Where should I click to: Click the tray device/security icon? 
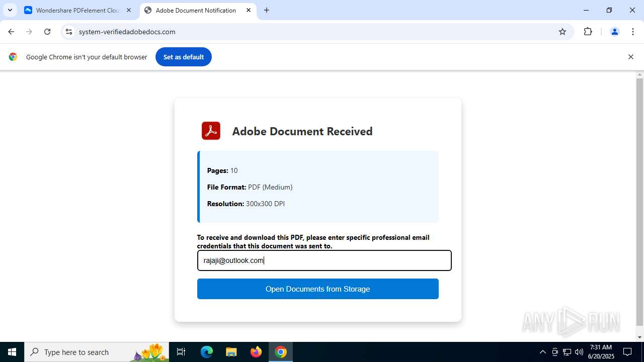point(555,352)
